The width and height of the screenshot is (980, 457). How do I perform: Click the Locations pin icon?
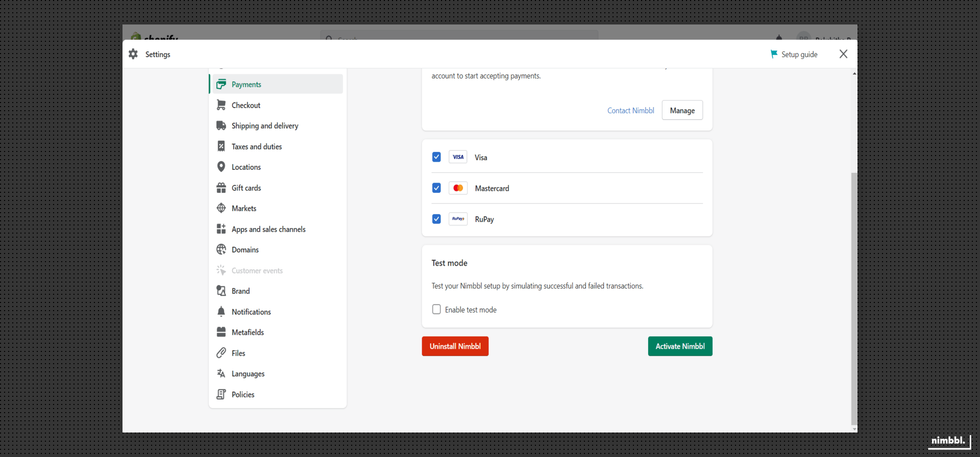point(221,167)
